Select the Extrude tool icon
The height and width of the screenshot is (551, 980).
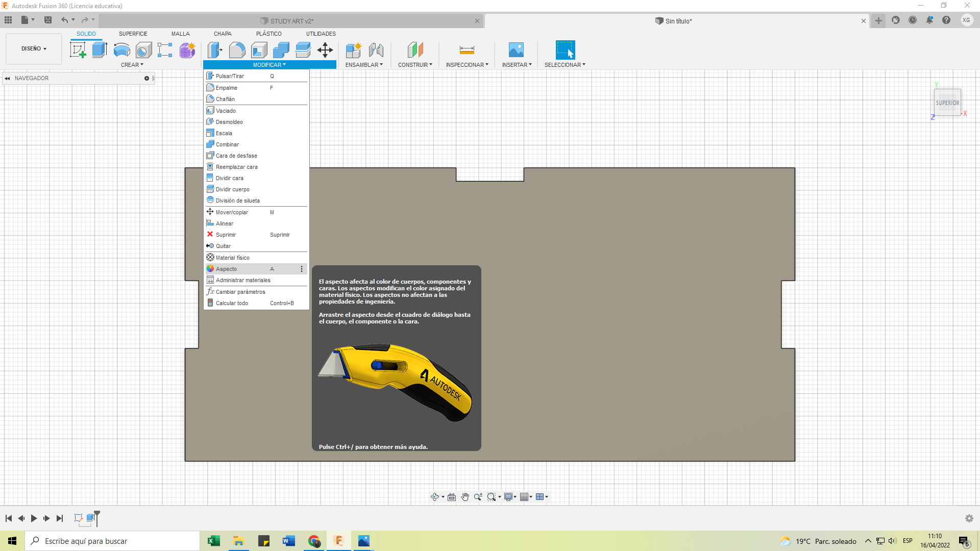(x=100, y=50)
